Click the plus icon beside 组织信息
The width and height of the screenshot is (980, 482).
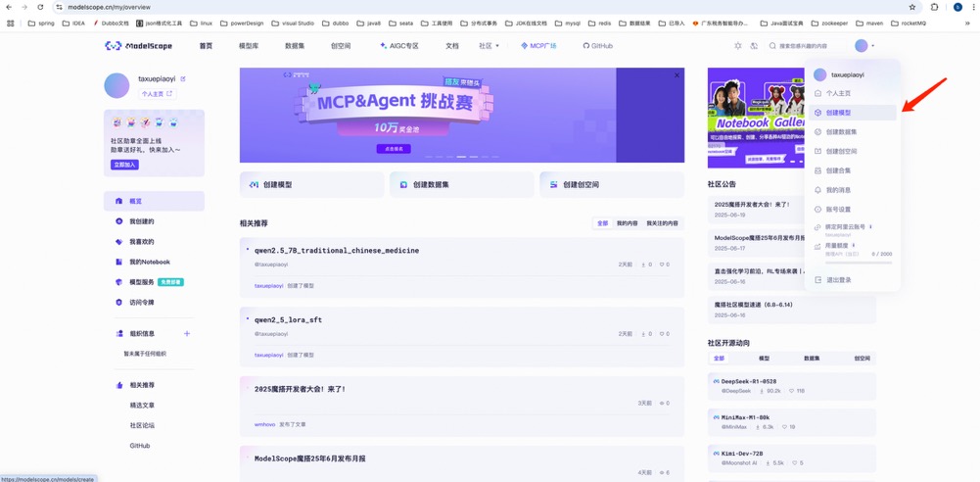coord(186,333)
